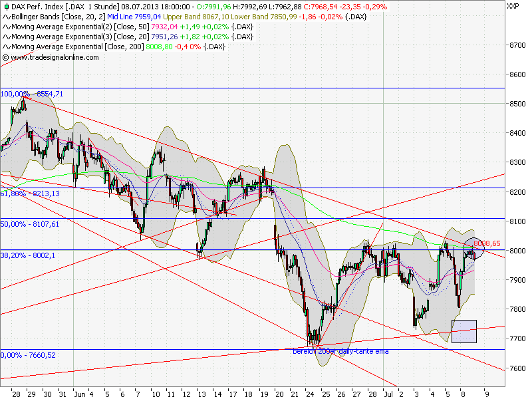The image size is (532, 399).
Task: Click 7700 on the price axis
Action: coord(517,339)
